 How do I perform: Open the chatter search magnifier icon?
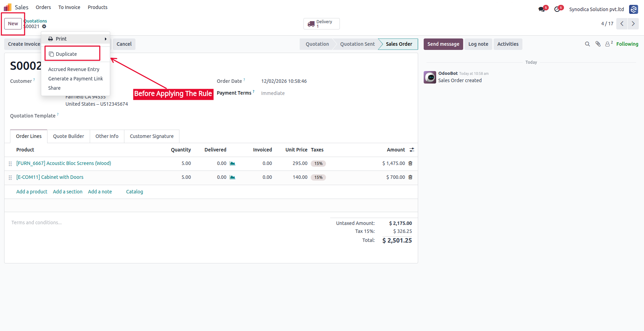588,44
